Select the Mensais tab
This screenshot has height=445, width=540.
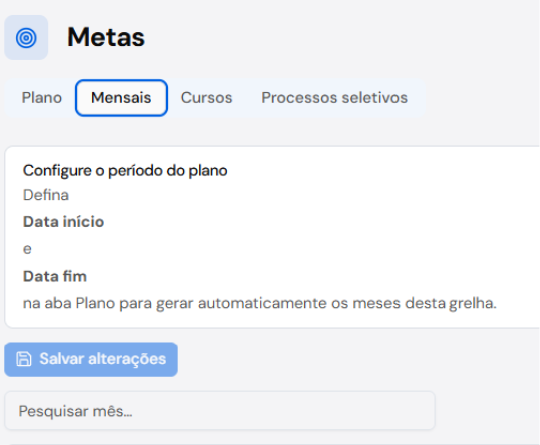(x=121, y=98)
